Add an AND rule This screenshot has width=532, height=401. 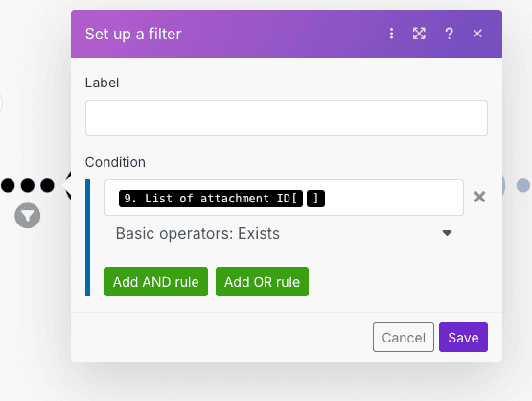(x=156, y=281)
